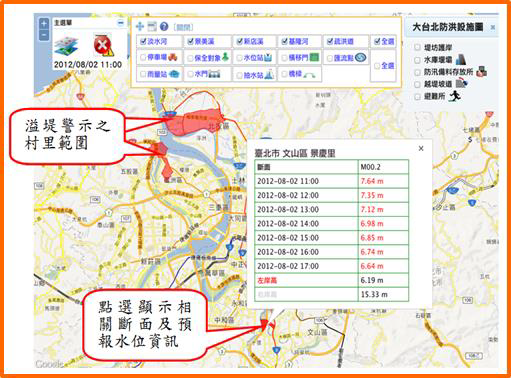511x378 pixels.
Task: Uncheck the 基隆河 checkbox
Action: point(284,41)
